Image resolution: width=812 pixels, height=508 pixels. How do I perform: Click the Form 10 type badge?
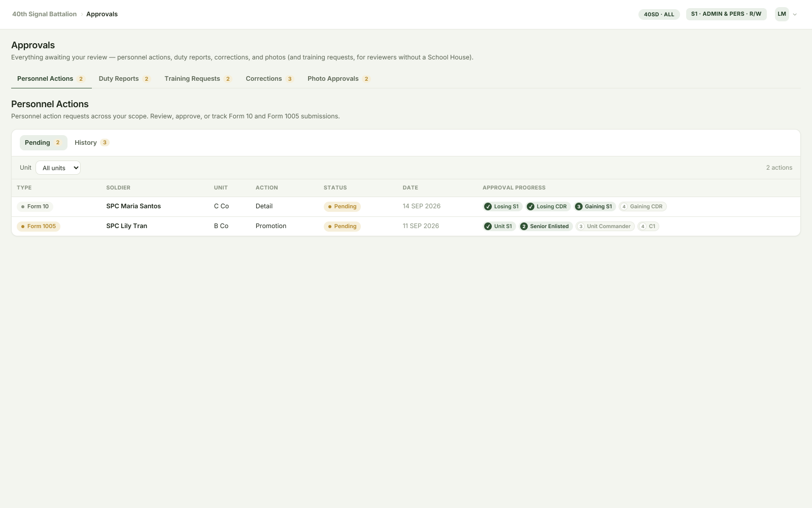35,207
